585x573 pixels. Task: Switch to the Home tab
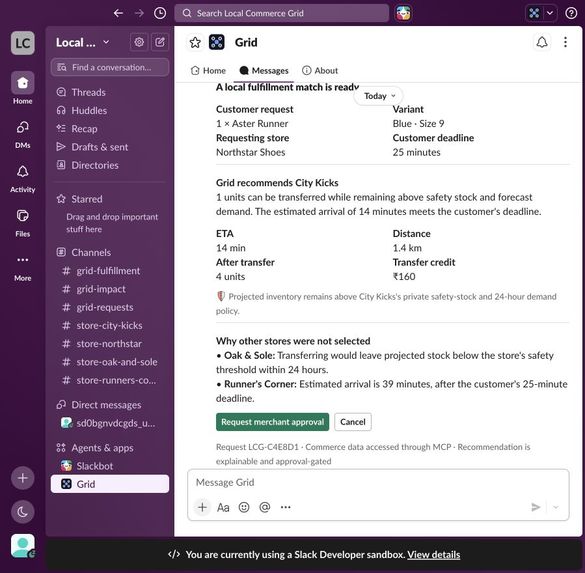pos(208,71)
